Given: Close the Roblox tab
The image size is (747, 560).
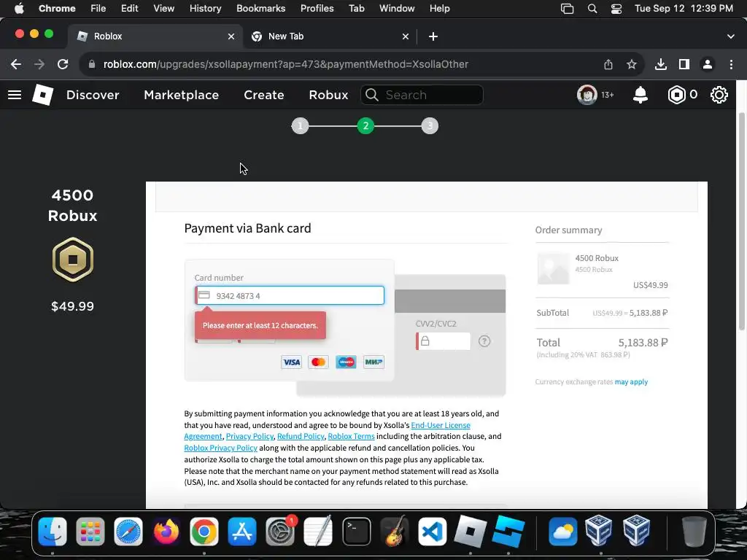Looking at the screenshot, I should click(x=231, y=36).
